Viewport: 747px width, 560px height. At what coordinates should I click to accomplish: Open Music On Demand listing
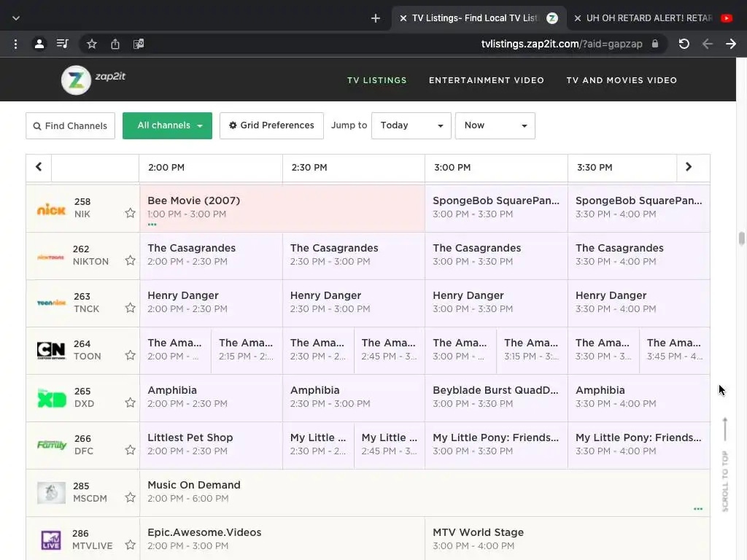coord(425,492)
